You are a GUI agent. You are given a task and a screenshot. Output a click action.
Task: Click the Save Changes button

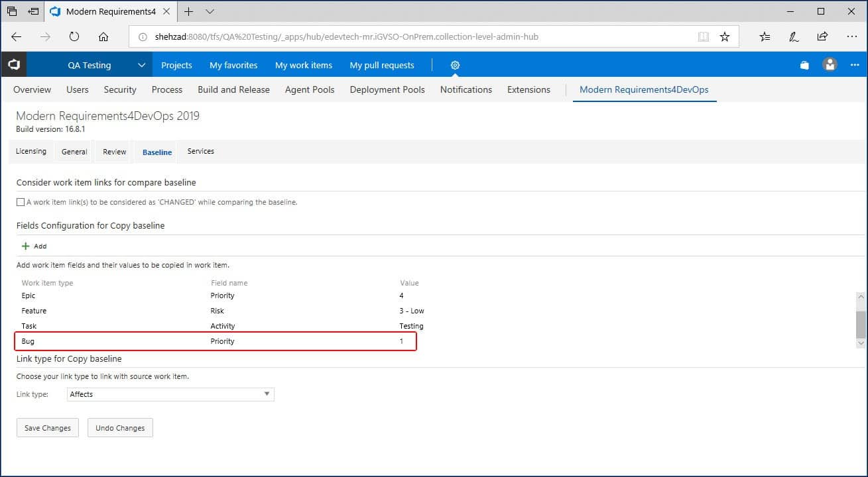tap(48, 428)
